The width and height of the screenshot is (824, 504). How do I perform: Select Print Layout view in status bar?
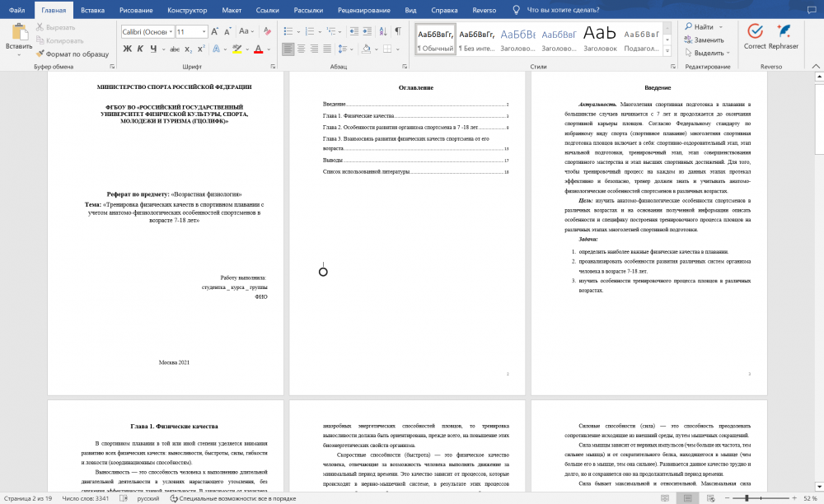pos(688,498)
